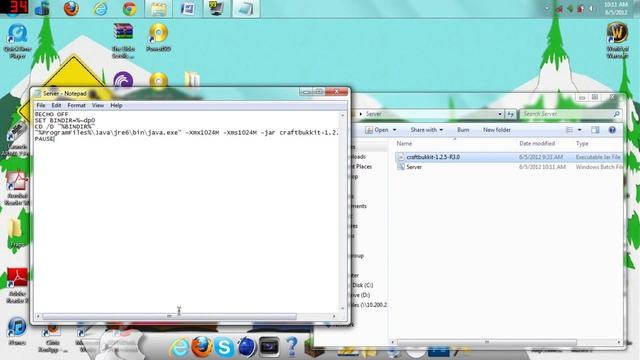The width and height of the screenshot is (640, 360).
Task: Open the question mark help dock icon
Action: [291, 347]
